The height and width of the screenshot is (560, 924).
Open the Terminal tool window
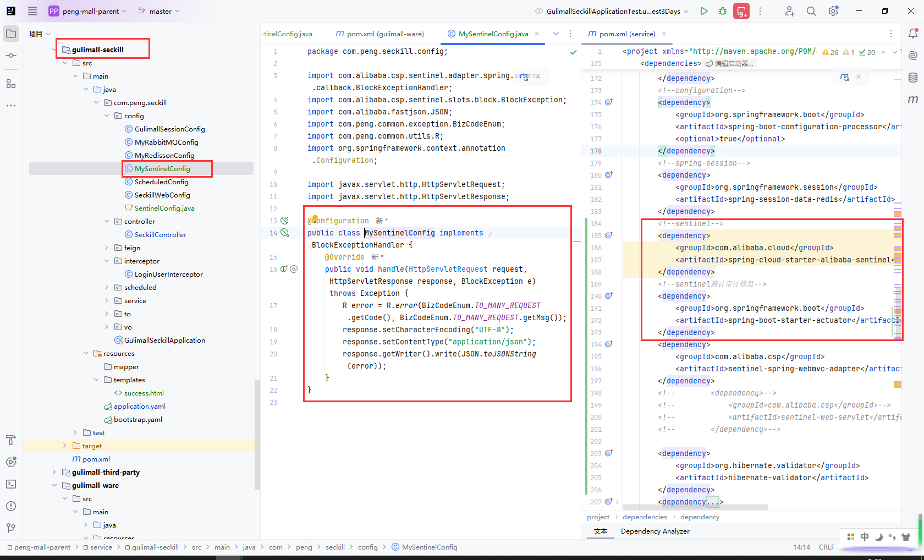point(11,484)
